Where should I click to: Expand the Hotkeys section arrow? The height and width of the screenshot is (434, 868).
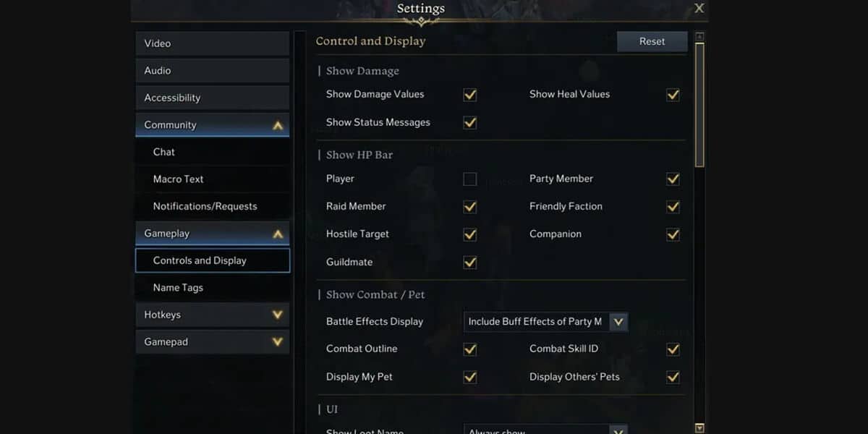(277, 315)
